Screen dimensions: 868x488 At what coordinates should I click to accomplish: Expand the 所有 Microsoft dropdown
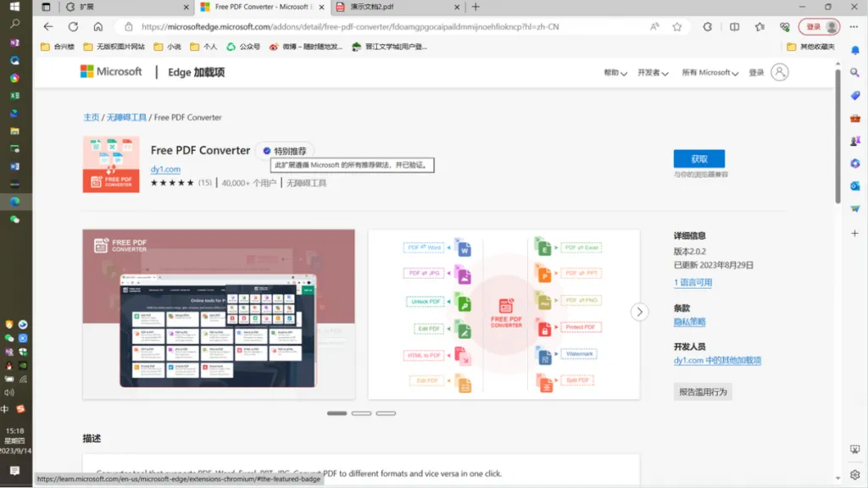point(709,73)
